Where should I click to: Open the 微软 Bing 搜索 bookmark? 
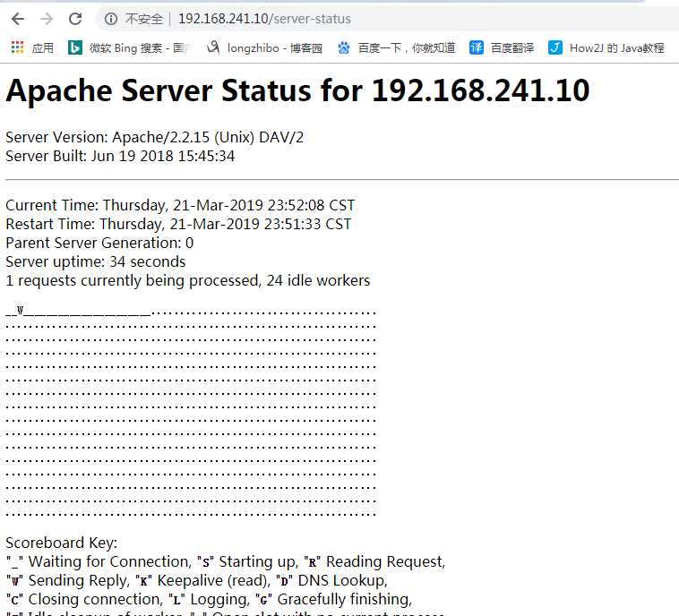[x=130, y=47]
